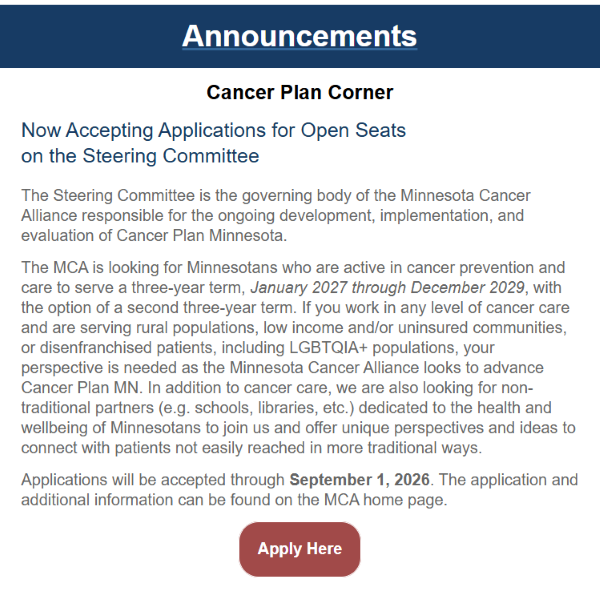This screenshot has height=612, width=600.
Task: Click the 'wellbeing of Minnesotans to join us' line
Action: coord(298,428)
